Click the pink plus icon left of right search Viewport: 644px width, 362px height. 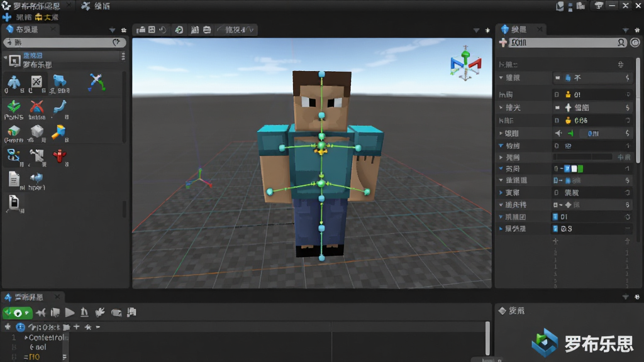pyautogui.click(x=502, y=43)
